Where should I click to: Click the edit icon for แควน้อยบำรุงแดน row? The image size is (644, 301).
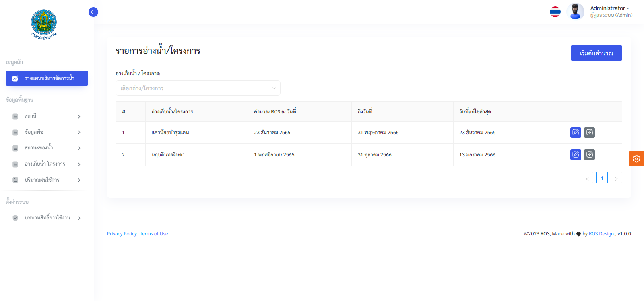tap(576, 132)
